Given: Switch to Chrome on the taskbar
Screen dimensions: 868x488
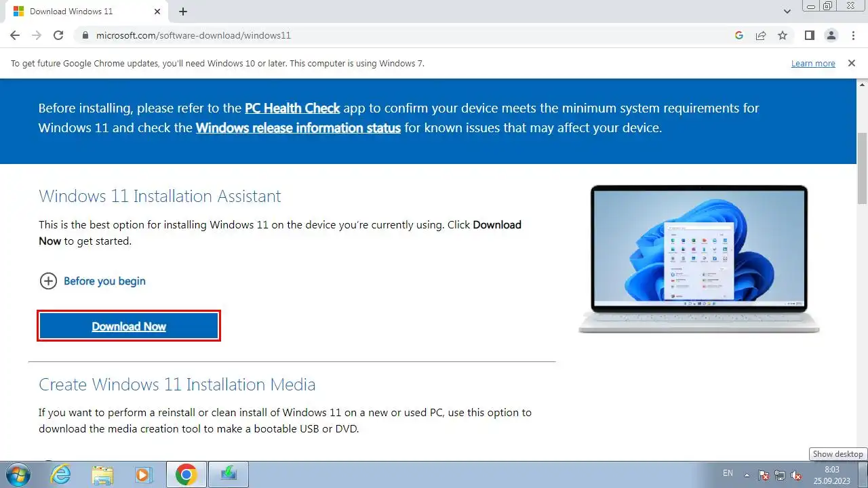Looking at the screenshot, I should 186,474.
